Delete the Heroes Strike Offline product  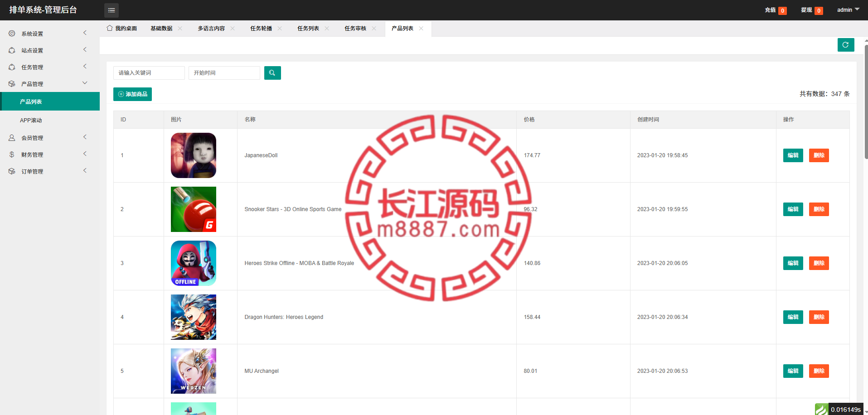(819, 263)
